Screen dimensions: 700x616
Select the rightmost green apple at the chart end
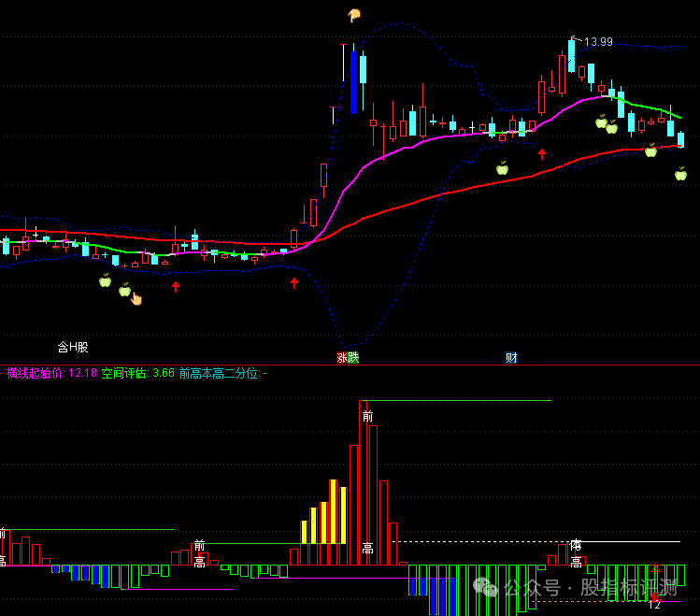point(680,174)
